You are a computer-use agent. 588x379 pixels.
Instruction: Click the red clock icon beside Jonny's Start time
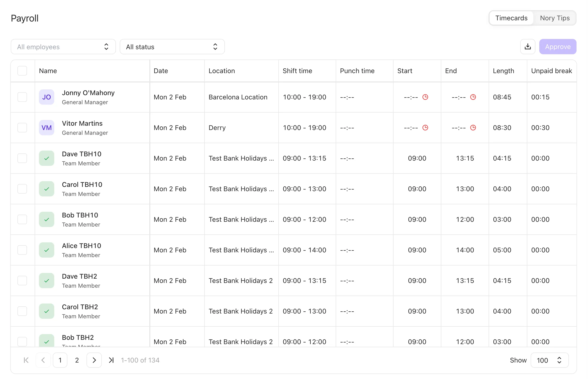tap(426, 97)
